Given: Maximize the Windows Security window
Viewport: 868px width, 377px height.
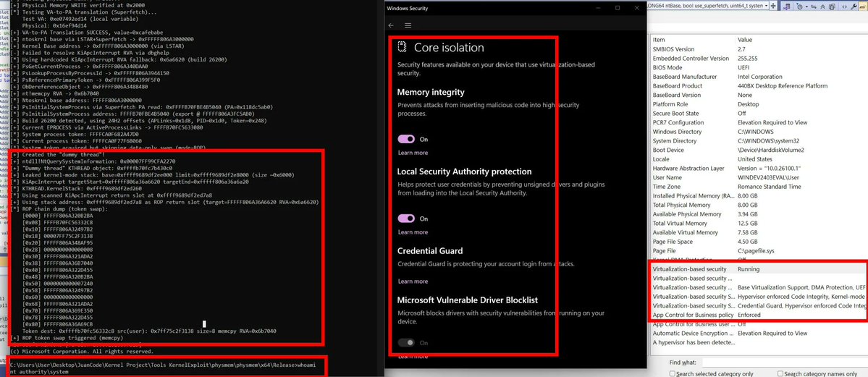Looking at the screenshot, I should pyautogui.click(x=618, y=8).
